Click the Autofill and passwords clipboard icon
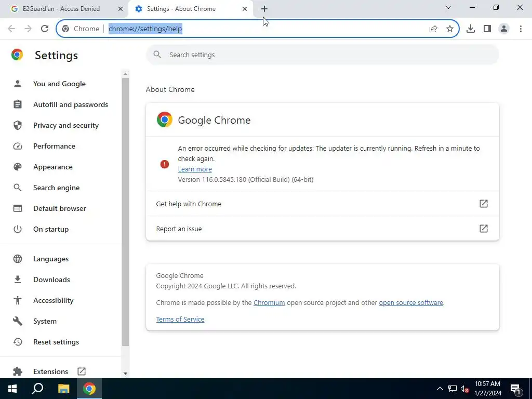The height and width of the screenshot is (399, 532). tap(17, 104)
